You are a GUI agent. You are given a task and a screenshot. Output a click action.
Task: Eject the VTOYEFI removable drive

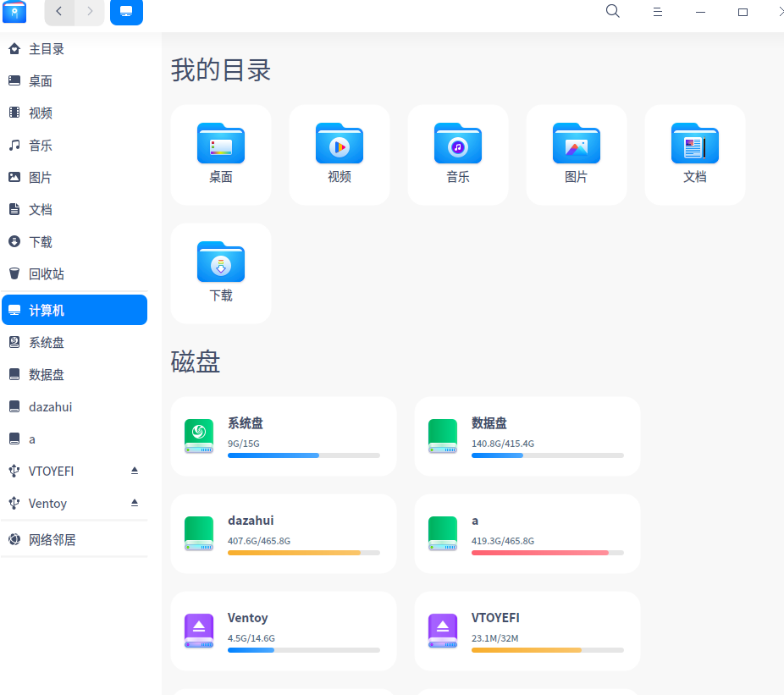tap(132, 471)
